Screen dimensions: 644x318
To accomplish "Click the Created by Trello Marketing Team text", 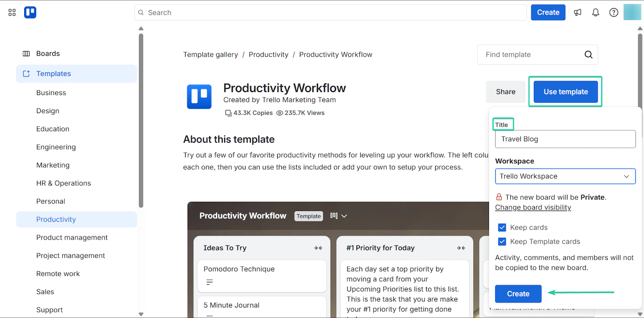I will click(x=279, y=100).
